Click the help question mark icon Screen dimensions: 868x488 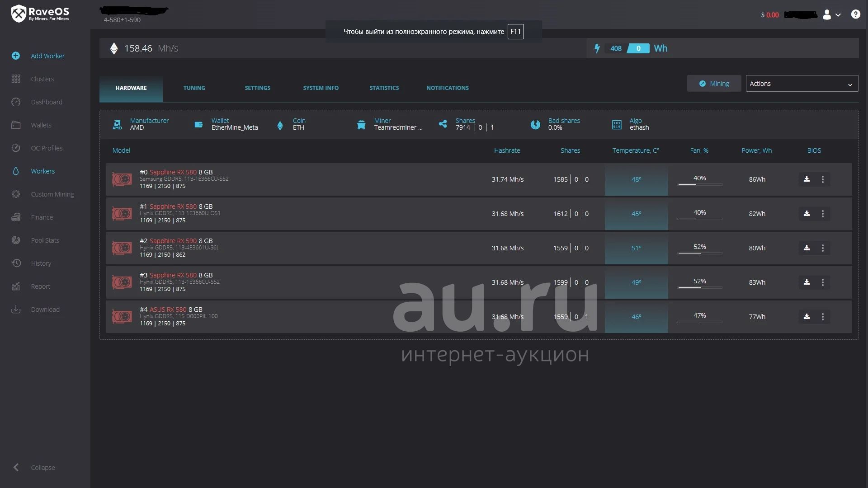(855, 14)
